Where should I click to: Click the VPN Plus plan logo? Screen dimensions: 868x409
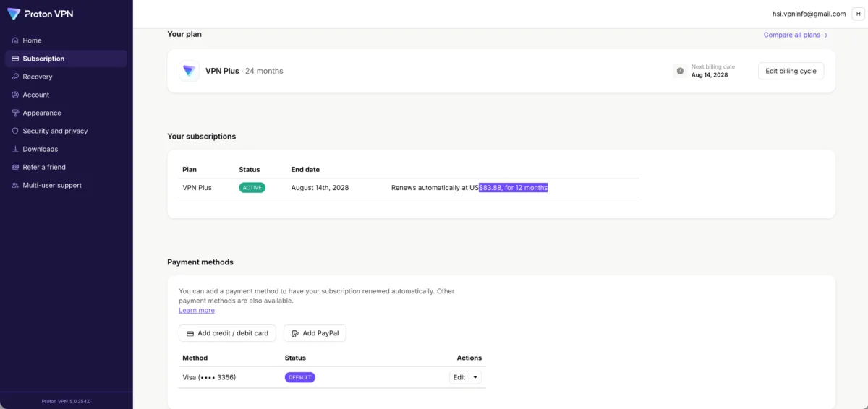(x=189, y=71)
